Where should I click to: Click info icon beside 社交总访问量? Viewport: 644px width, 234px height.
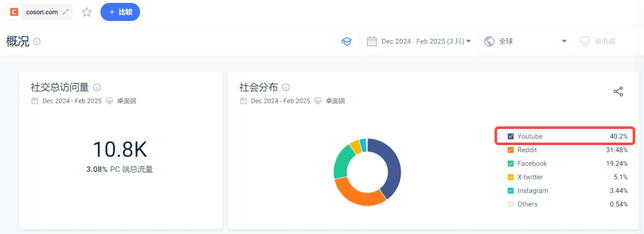(x=97, y=87)
